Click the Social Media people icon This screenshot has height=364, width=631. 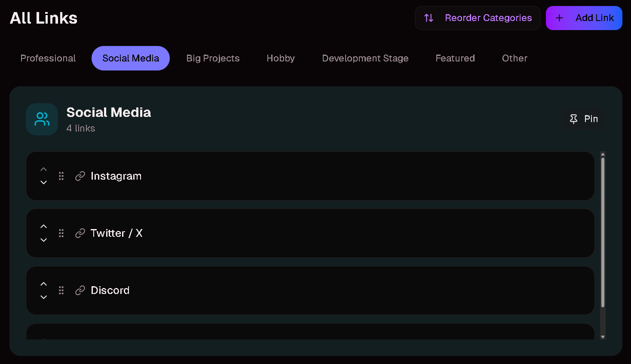tap(42, 119)
